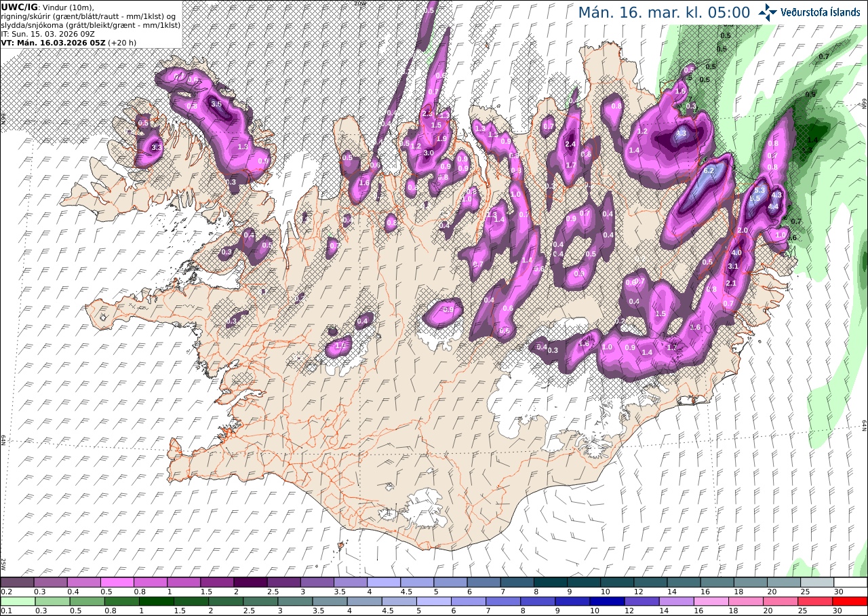Click the 3.1 snowfall value in the east
Screen dimensions: 868x616
coord(732,267)
